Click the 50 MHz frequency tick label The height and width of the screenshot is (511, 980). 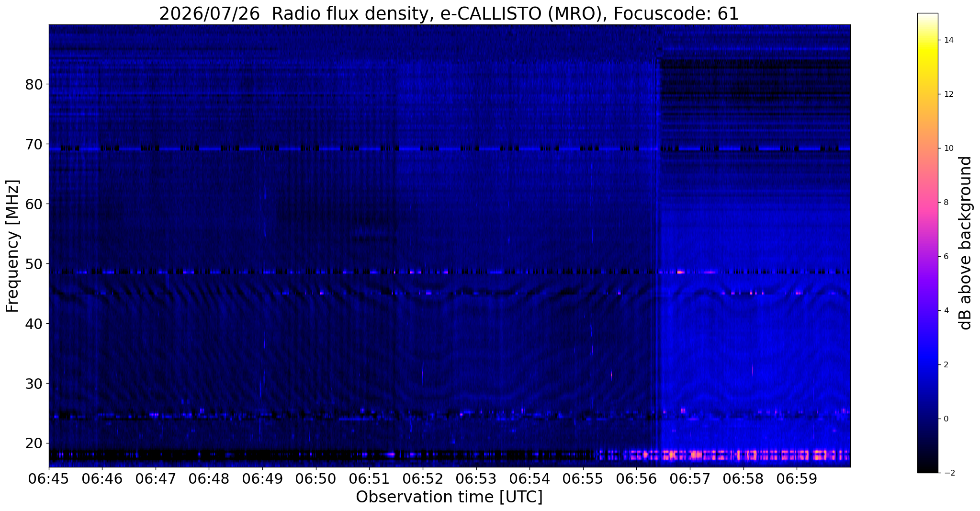point(34,264)
